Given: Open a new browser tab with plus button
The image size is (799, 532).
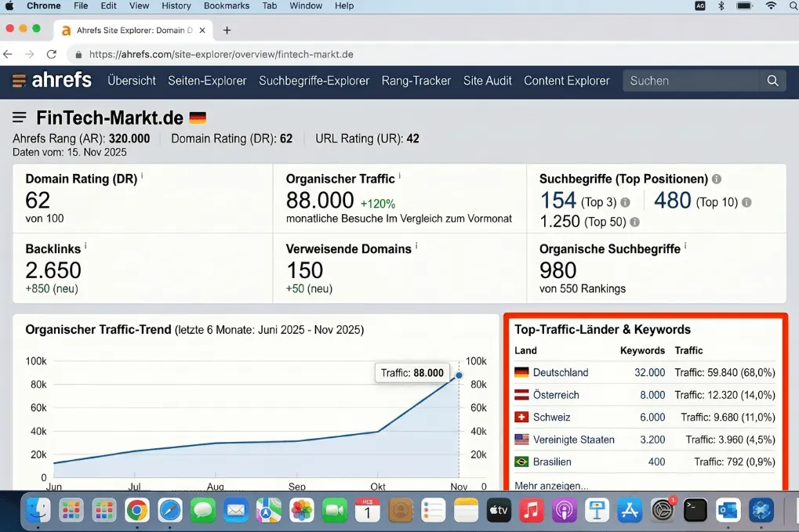Looking at the screenshot, I should tap(227, 30).
